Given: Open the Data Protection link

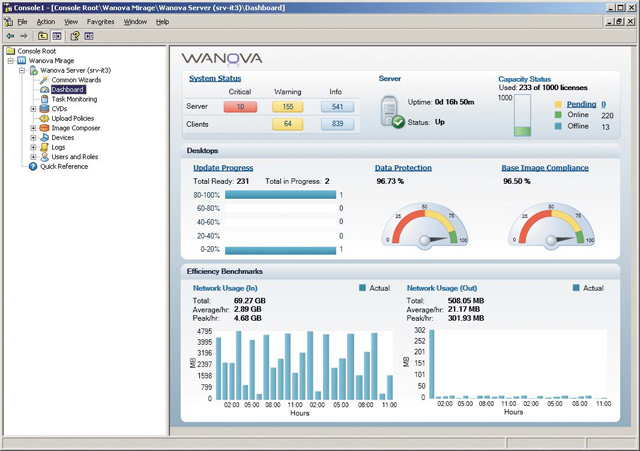Looking at the screenshot, I should (403, 168).
